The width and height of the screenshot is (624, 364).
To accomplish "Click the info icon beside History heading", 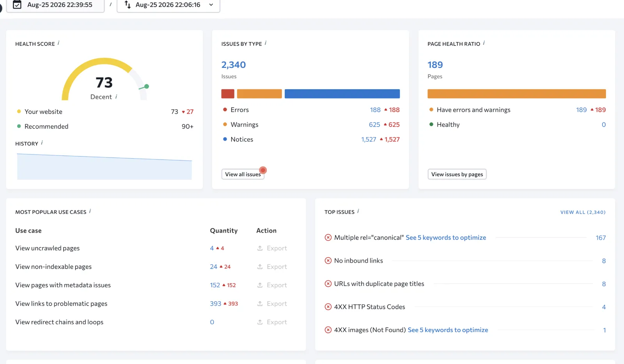I will pyautogui.click(x=42, y=143).
